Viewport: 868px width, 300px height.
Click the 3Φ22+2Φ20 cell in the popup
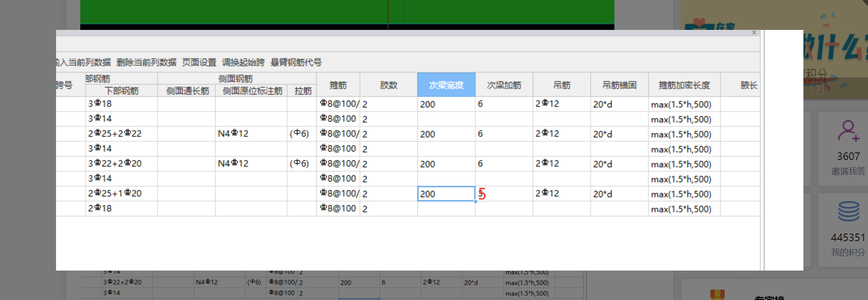[x=122, y=164]
